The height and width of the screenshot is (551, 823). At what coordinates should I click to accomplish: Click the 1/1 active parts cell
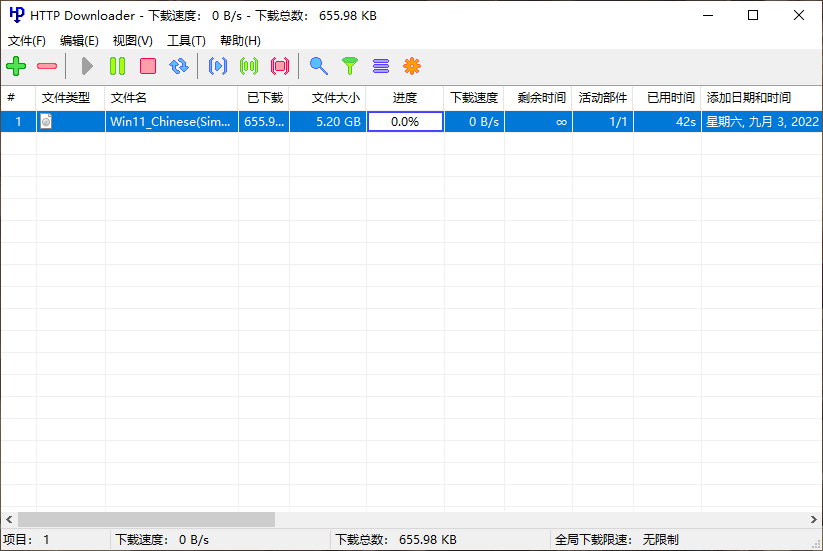point(603,122)
